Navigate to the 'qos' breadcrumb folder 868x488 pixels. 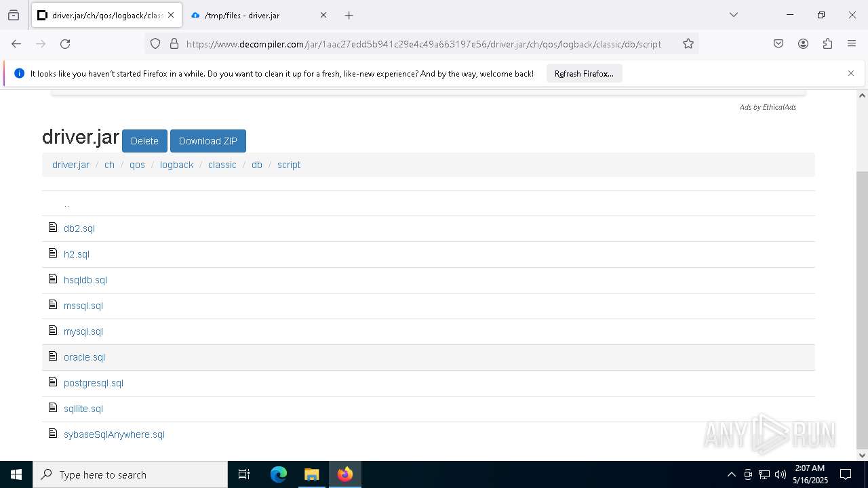(137, 165)
